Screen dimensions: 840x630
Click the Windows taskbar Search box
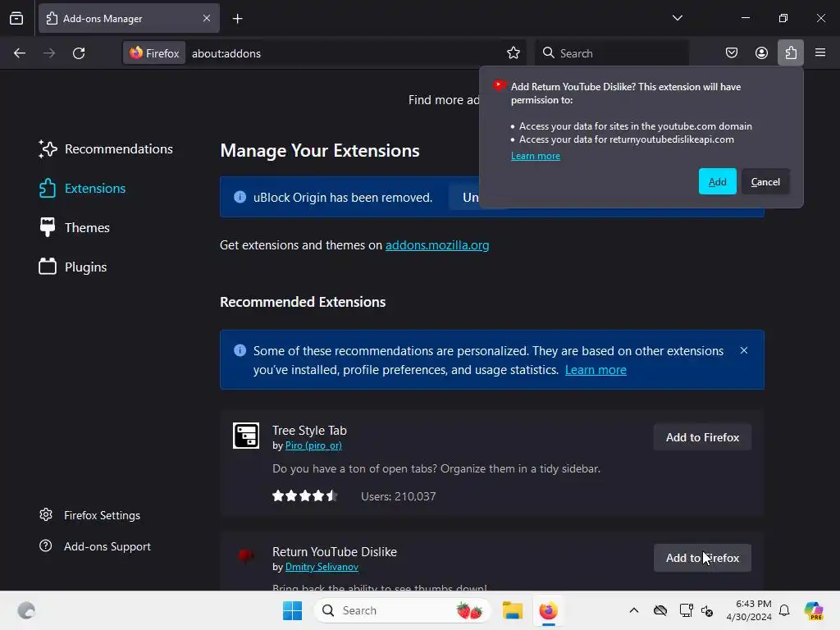point(402,610)
